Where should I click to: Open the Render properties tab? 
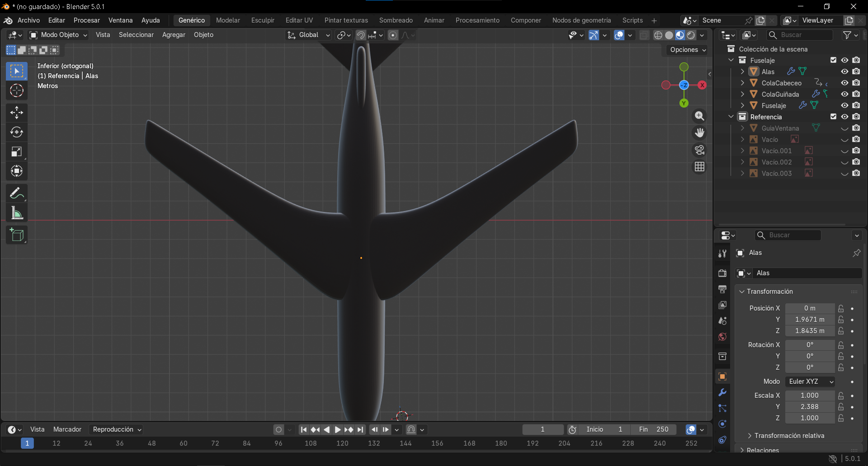point(722,273)
